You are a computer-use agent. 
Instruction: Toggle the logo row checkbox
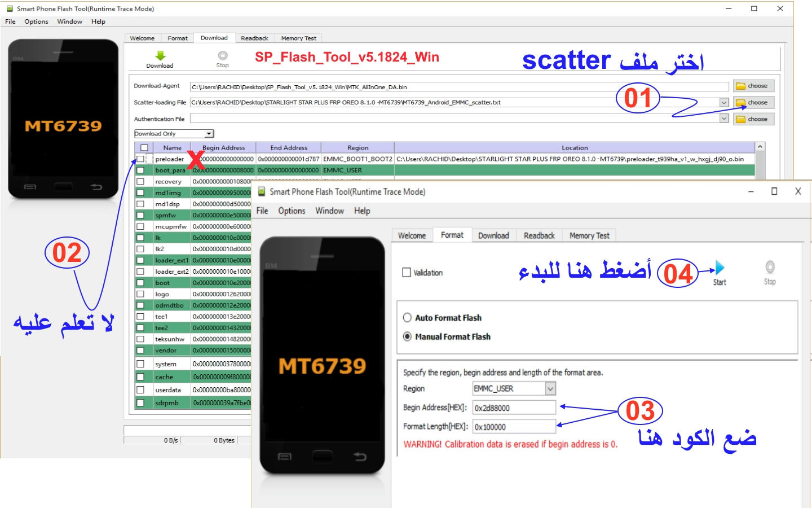(140, 294)
